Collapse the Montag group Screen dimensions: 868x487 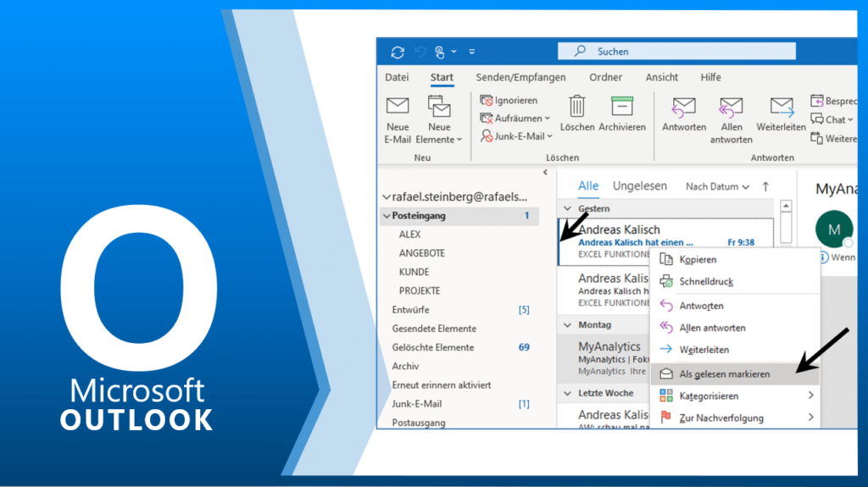567,325
